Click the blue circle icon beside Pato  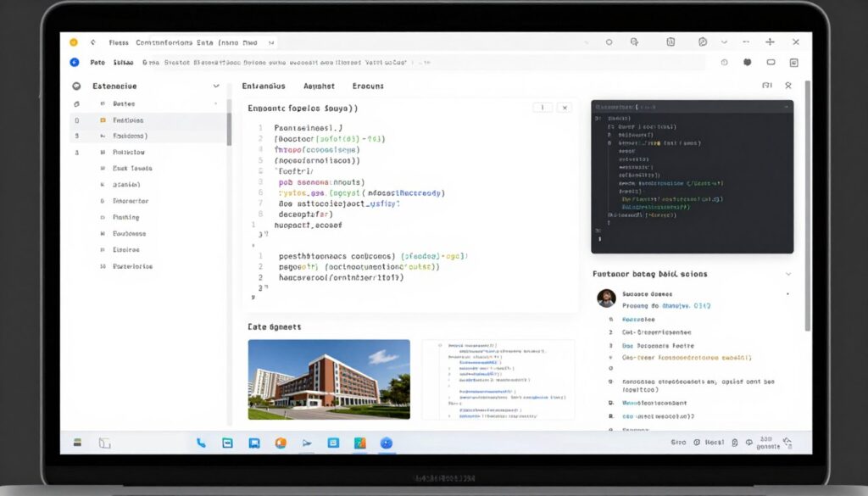[75, 62]
